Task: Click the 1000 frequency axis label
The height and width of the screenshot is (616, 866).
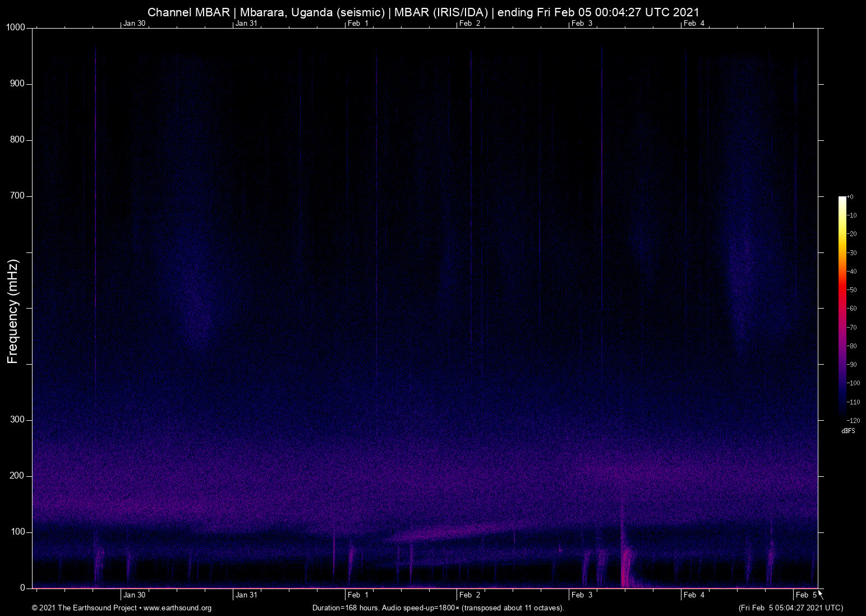Action: pyautogui.click(x=16, y=27)
